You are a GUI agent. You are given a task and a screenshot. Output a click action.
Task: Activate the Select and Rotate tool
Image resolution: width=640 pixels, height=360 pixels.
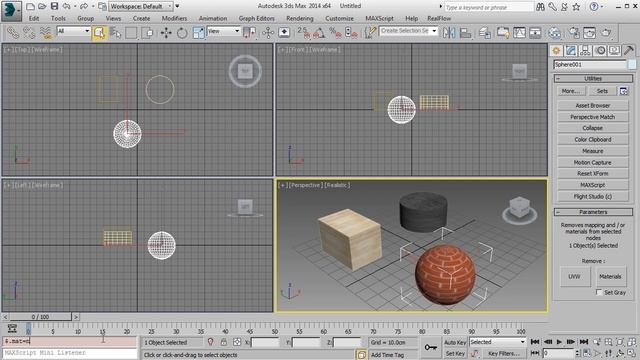[x=182, y=33]
